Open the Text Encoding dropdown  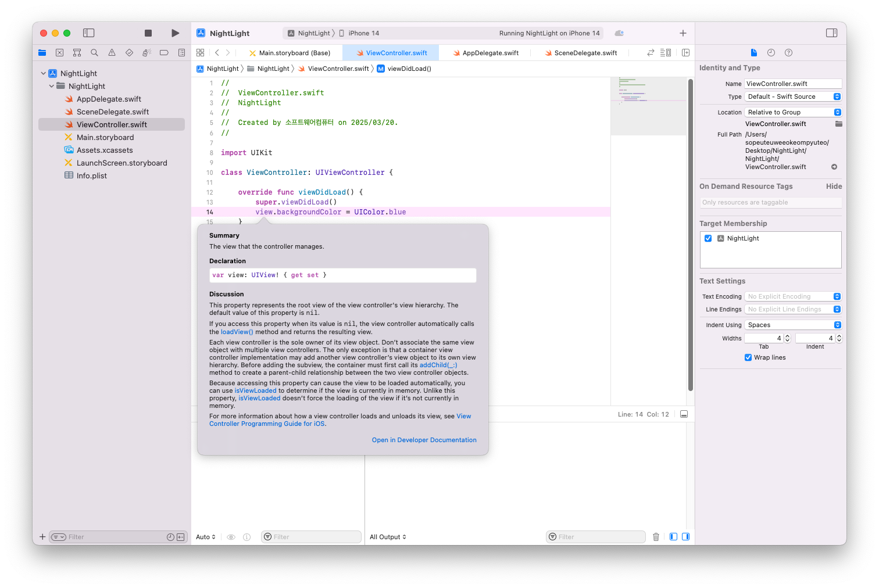point(793,296)
